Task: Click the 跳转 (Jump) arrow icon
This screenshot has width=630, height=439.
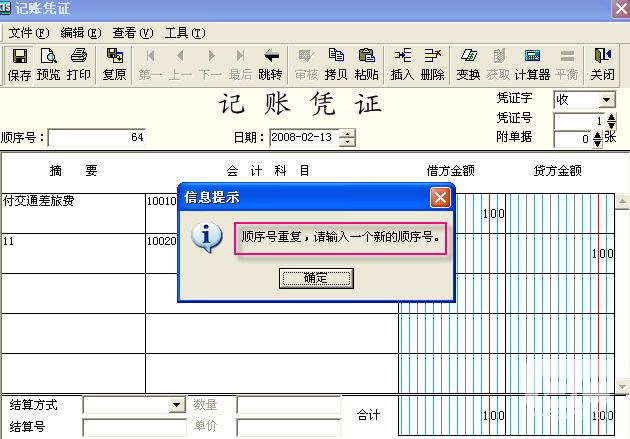Action: tap(270, 63)
